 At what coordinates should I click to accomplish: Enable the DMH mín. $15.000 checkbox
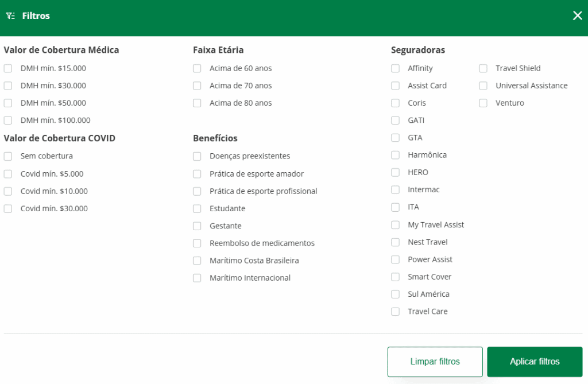click(x=8, y=68)
